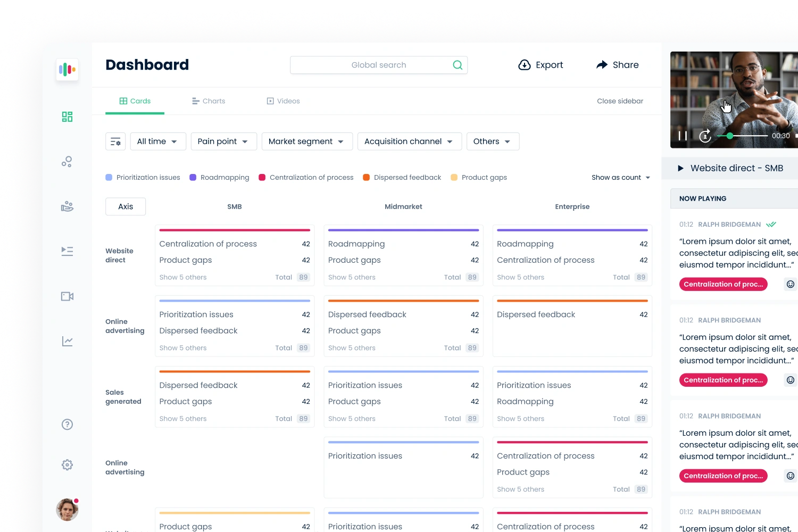The image size is (798, 532).
Task: Click the NOW PLAYING header
Action: coord(703,198)
